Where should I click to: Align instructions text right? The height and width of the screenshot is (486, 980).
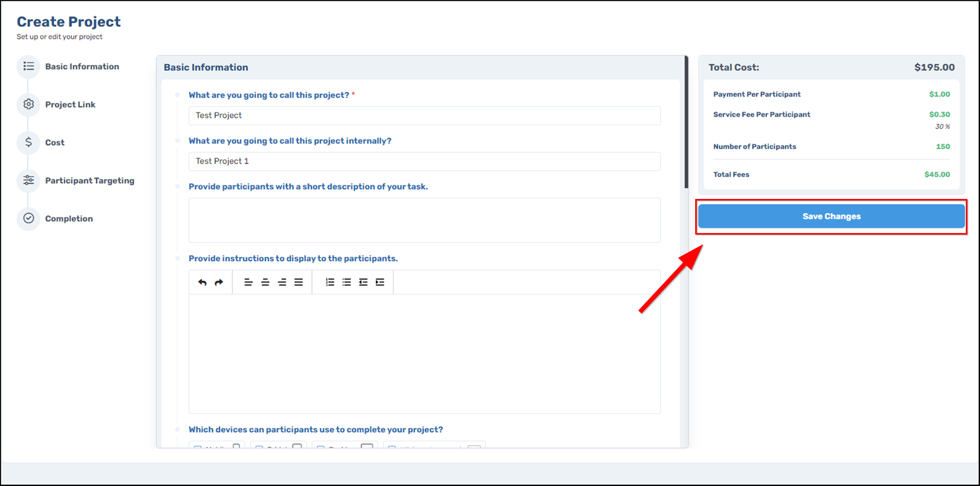coord(282,282)
